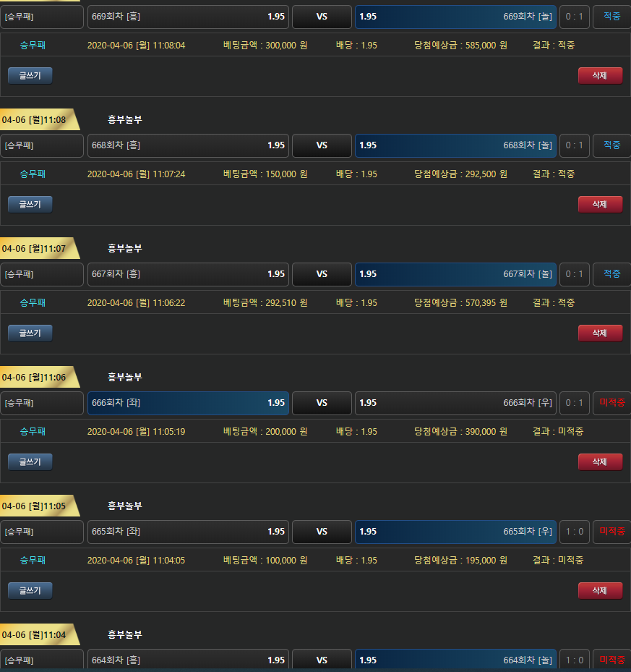
Task: Click 글쓰기 button under the 666회차 bet
Action: coord(30,462)
